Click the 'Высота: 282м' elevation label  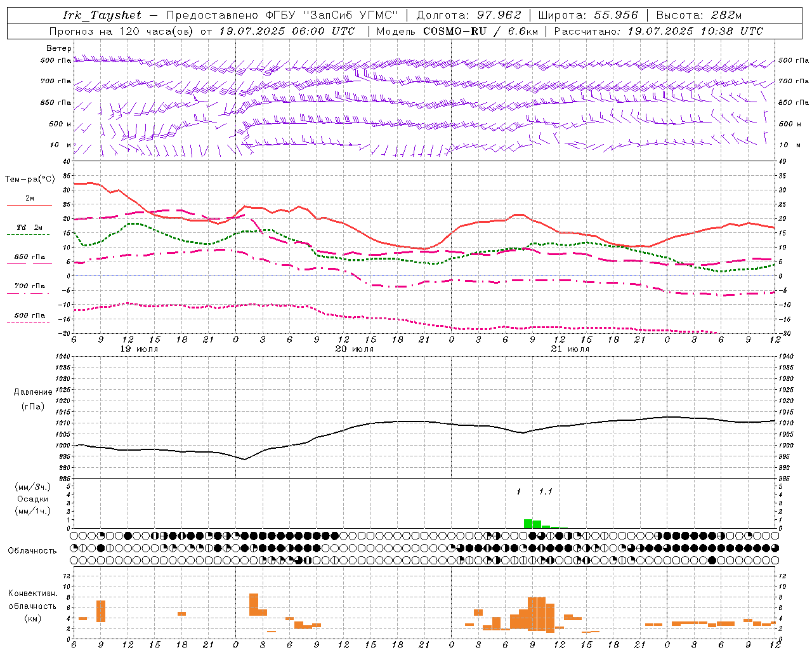coord(699,15)
